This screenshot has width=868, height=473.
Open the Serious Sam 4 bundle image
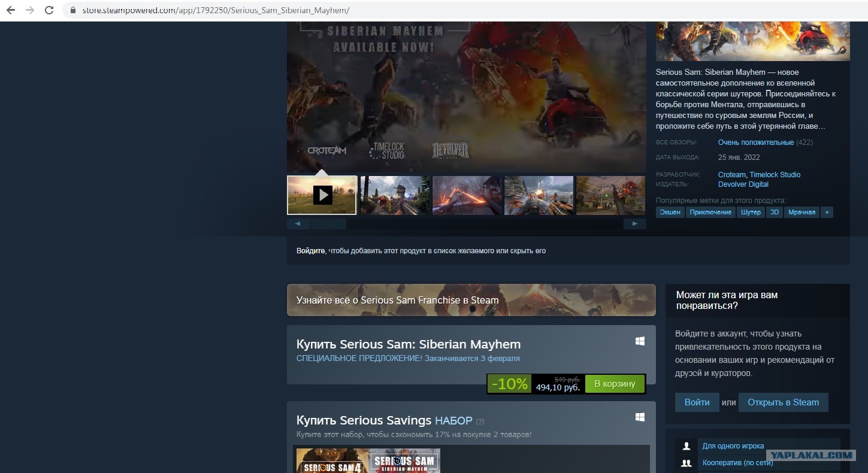pyautogui.click(x=332, y=461)
